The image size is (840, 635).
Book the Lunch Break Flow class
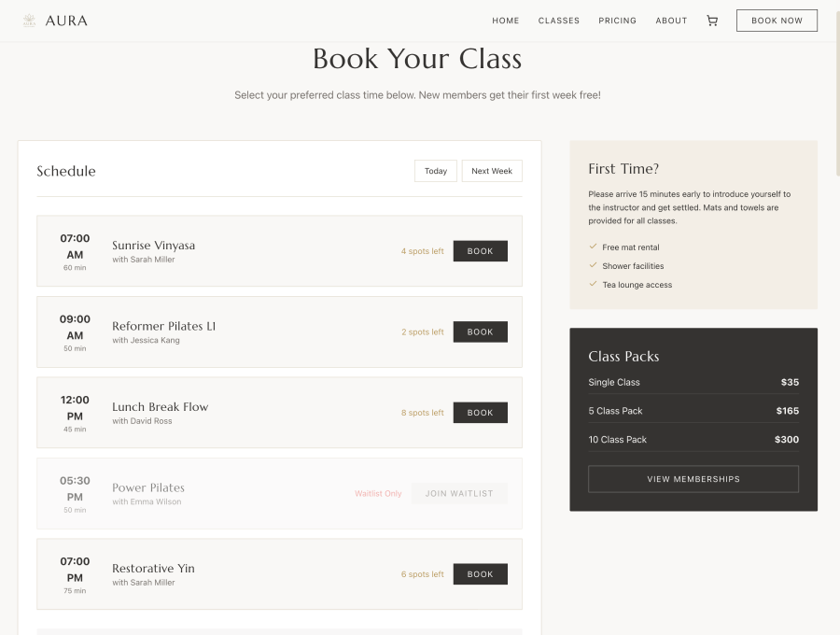pos(480,413)
